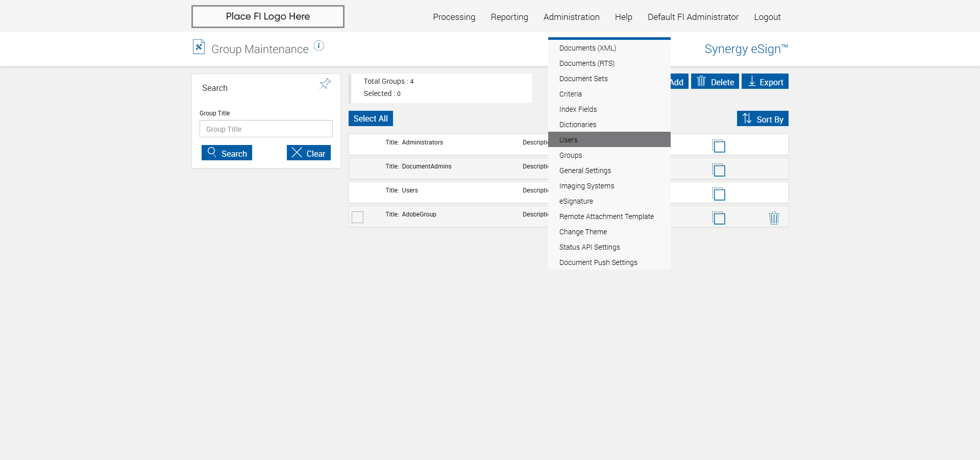Click the copy icon for Administrators group
The image size is (980, 460).
click(x=719, y=146)
